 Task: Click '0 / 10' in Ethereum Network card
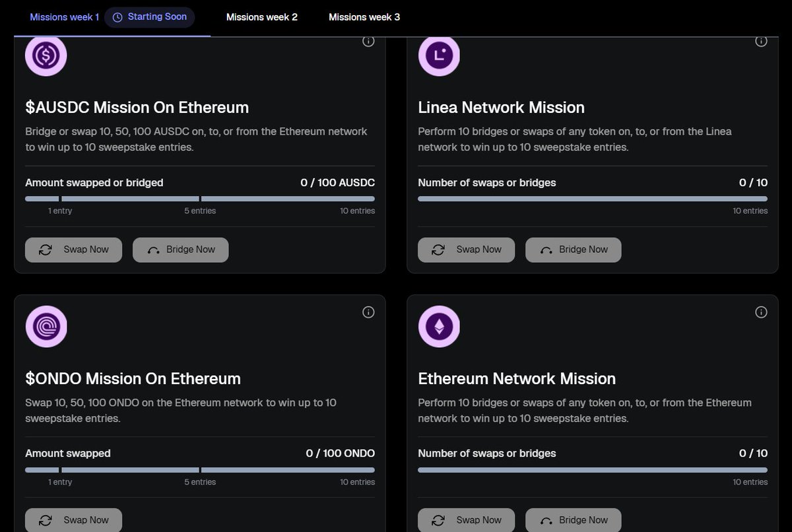[x=753, y=453]
